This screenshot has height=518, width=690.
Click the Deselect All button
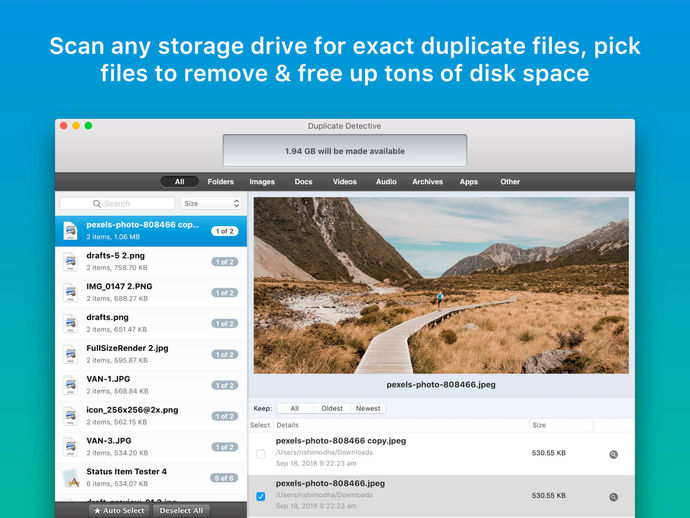(181, 511)
